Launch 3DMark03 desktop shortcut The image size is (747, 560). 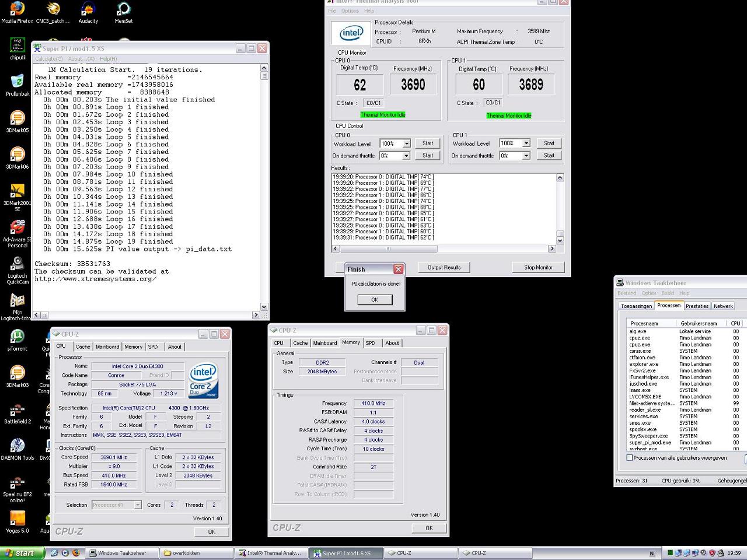coord(18,376)
